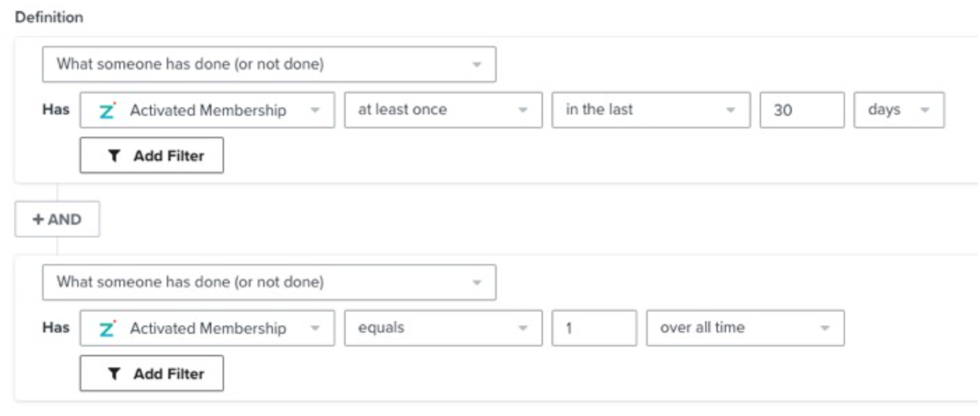Open the 'in the last' timeframe dropdown

[651, 110]
